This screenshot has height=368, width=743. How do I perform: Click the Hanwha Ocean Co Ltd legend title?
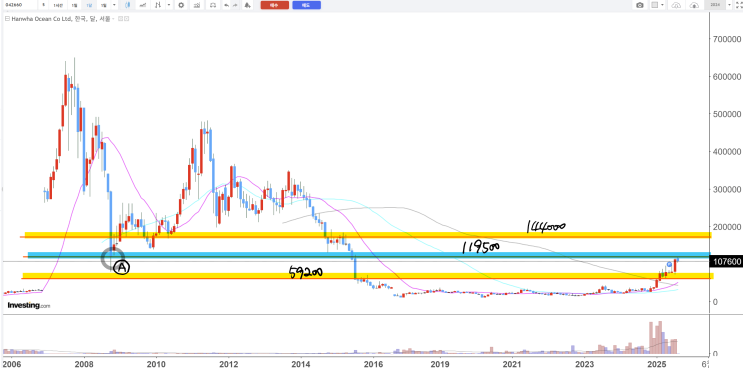tap(61, 19)
